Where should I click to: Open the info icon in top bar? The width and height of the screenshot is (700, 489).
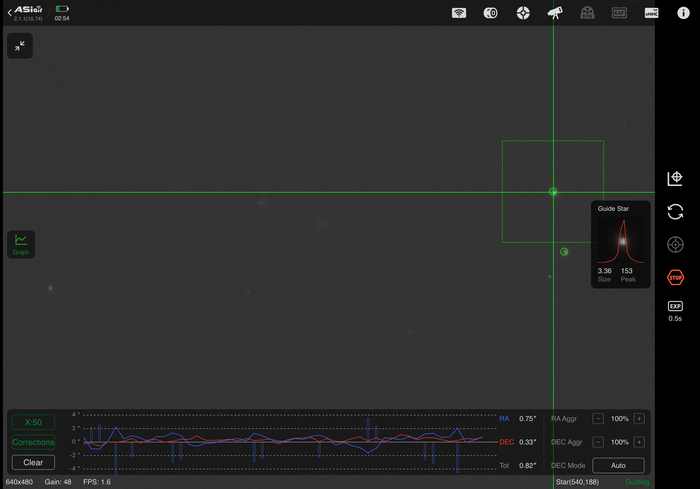pyautogui.click(x=683, y=12)
